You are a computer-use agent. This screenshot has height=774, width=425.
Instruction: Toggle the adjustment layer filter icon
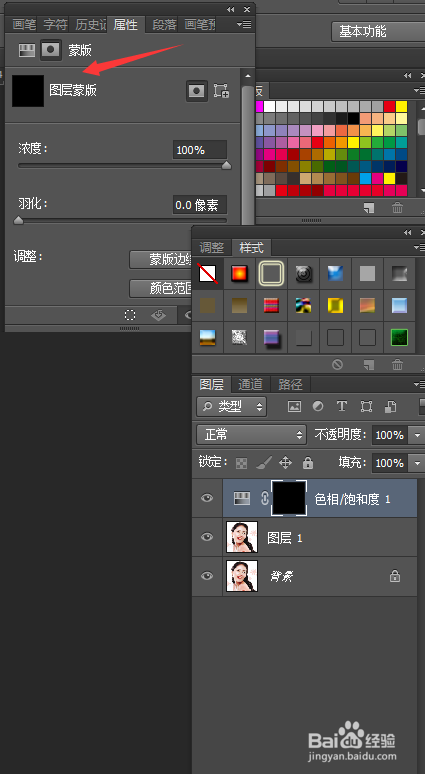click(318, 407)
